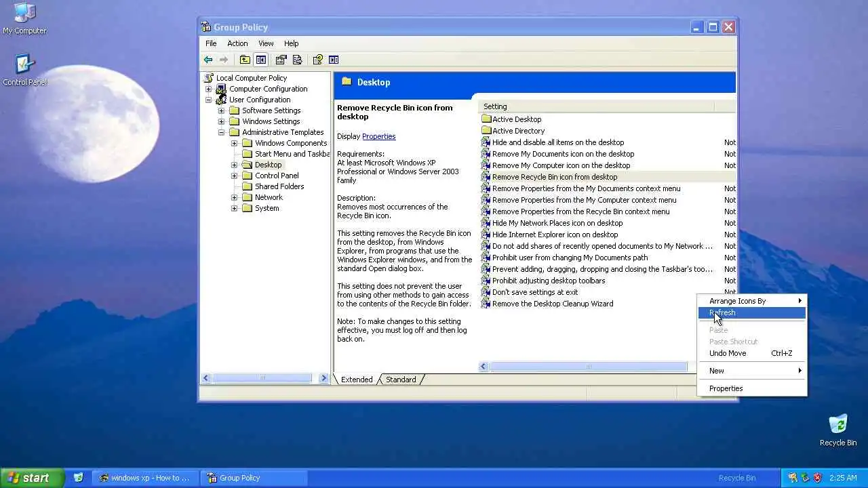The width and height of the screenshot is (868, 488).
Task: Click the Export List toolbar icon
Action: coord(297,60)
